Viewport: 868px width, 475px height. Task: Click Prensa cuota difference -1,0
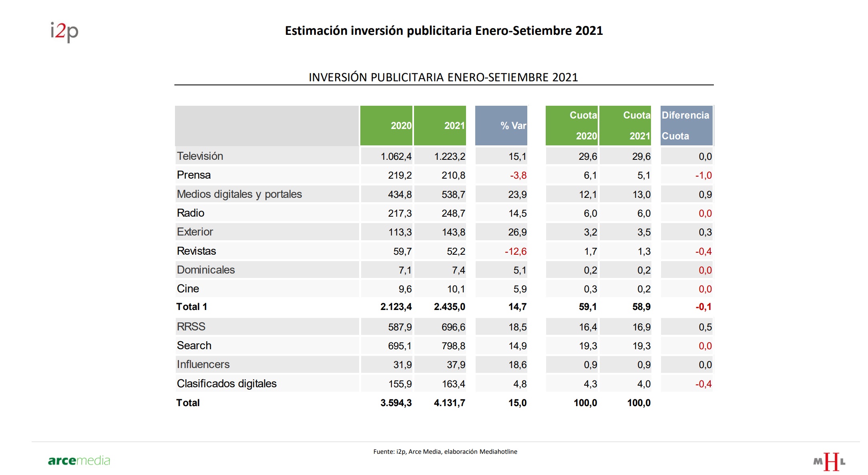tap(703, 175)
